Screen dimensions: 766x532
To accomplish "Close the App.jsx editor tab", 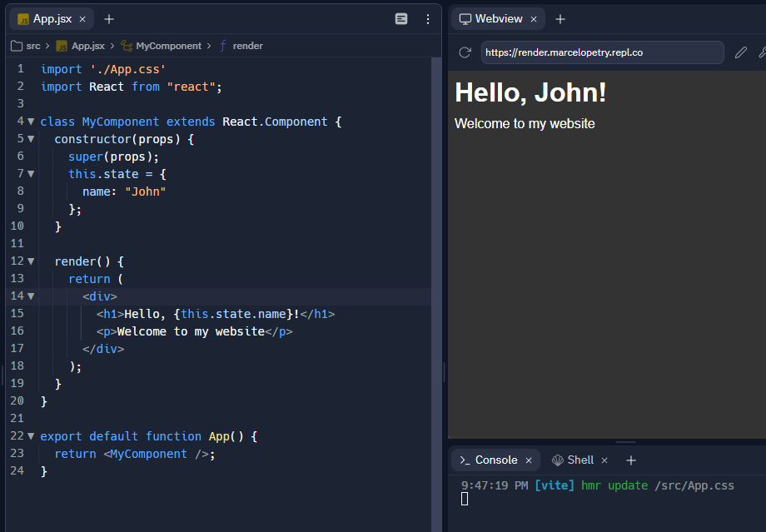I will (82, 19).
